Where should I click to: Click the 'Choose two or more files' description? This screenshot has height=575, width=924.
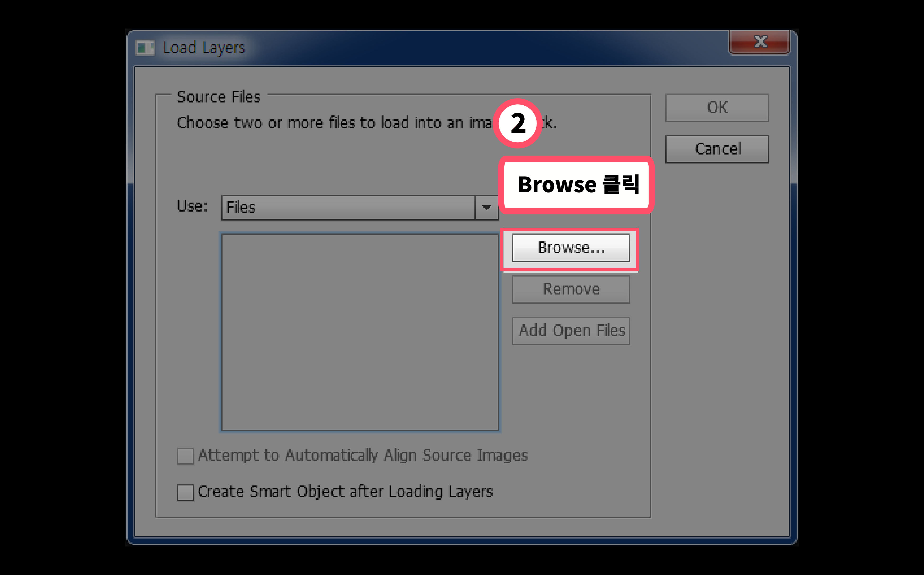pos(335,123)
